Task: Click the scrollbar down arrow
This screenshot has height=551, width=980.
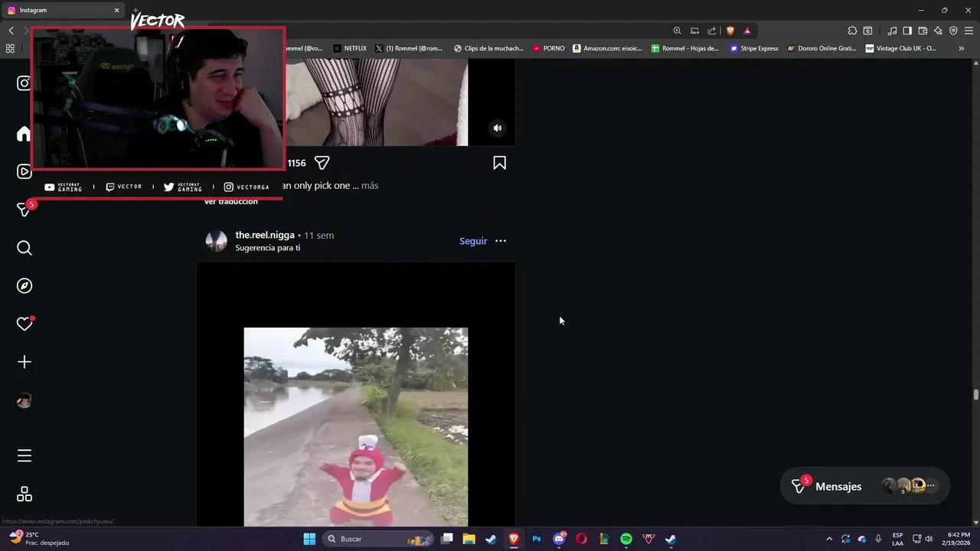Action: [975, 522]
